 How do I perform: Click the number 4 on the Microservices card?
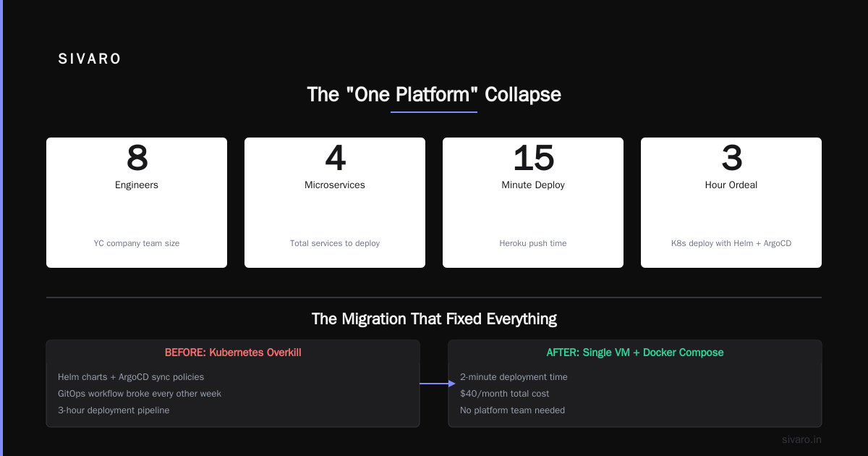coord(335,158)
